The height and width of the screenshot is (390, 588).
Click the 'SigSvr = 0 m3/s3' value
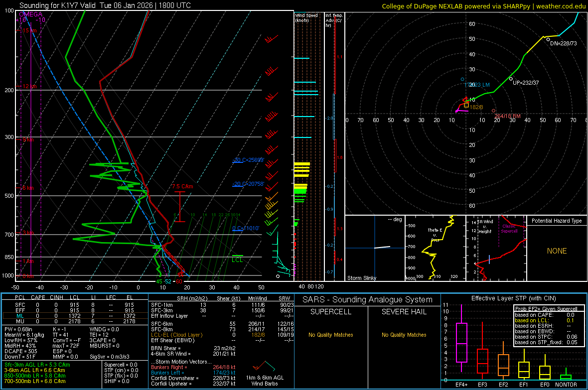110,357
